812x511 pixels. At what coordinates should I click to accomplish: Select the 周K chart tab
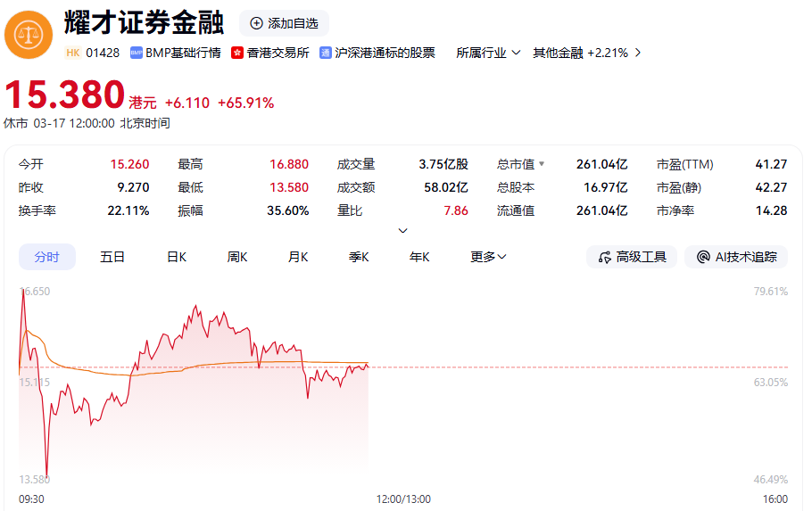[237, 257]
